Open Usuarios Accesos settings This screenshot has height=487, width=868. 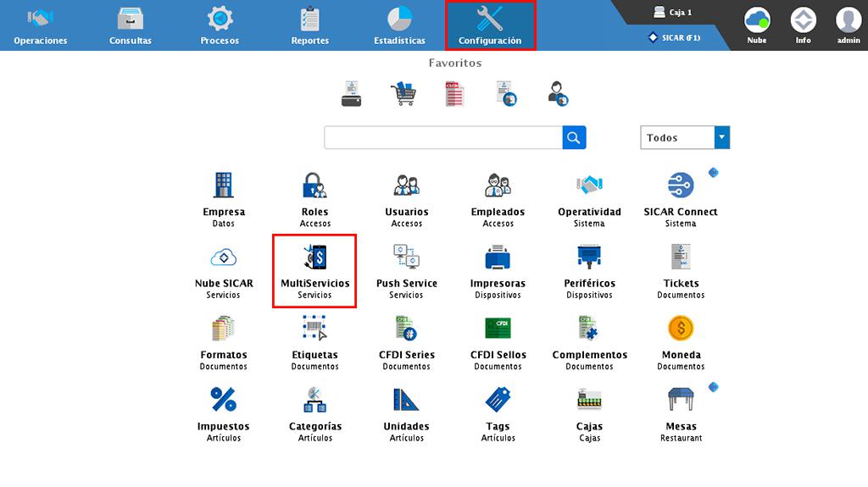[407, 199]
